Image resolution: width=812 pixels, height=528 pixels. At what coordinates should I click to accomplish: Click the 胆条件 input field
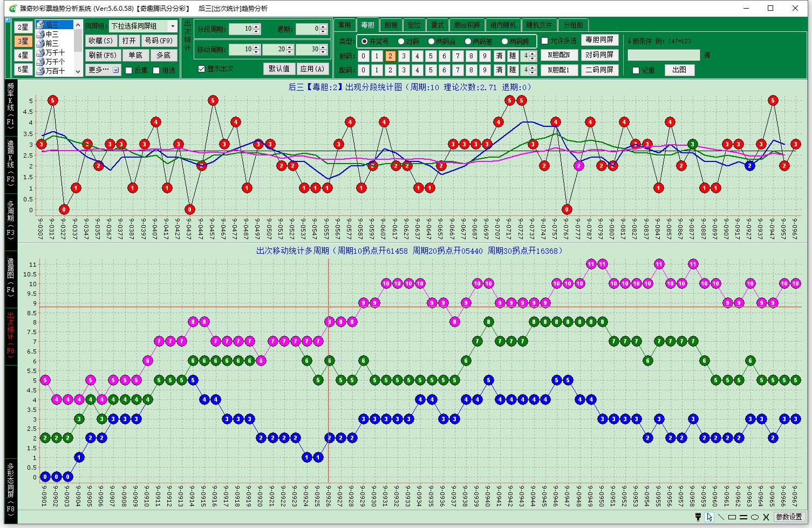coord(663,55)
